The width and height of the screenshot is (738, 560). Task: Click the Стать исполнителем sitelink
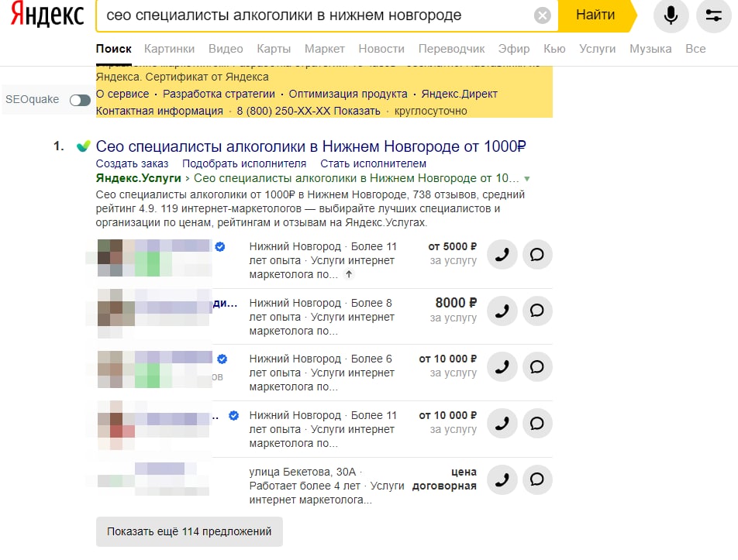tap(373, 163)
